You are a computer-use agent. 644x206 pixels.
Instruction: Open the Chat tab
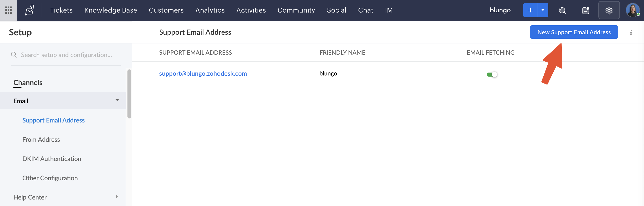tap(366, 10)
